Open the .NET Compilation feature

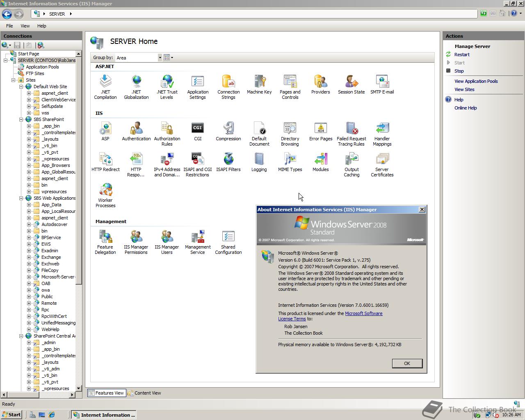[105, 87]
